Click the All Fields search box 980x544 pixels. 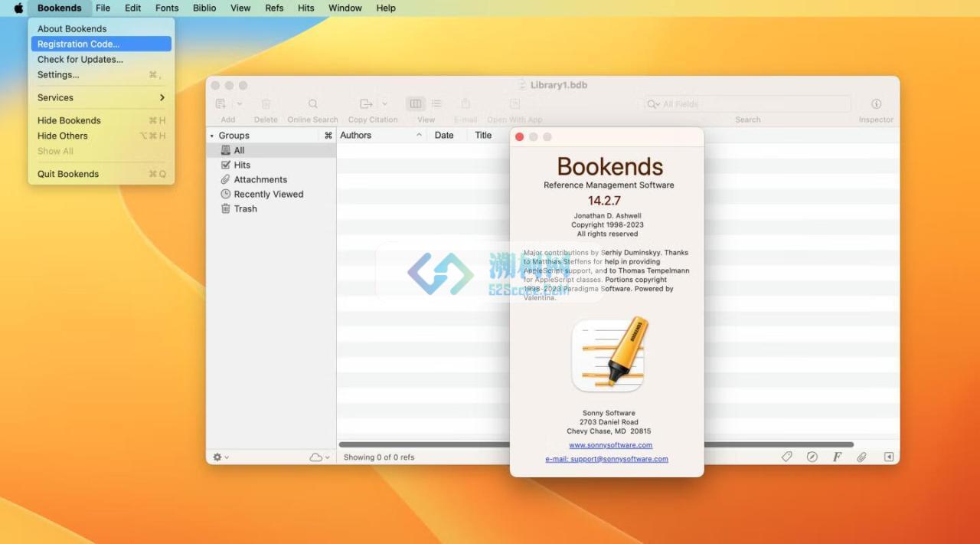[748, 104]
